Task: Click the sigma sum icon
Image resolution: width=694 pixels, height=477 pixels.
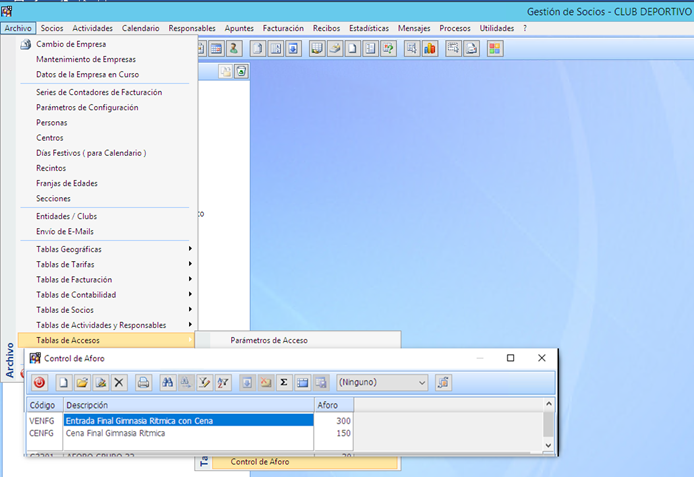Action: [x=284, y=382]
